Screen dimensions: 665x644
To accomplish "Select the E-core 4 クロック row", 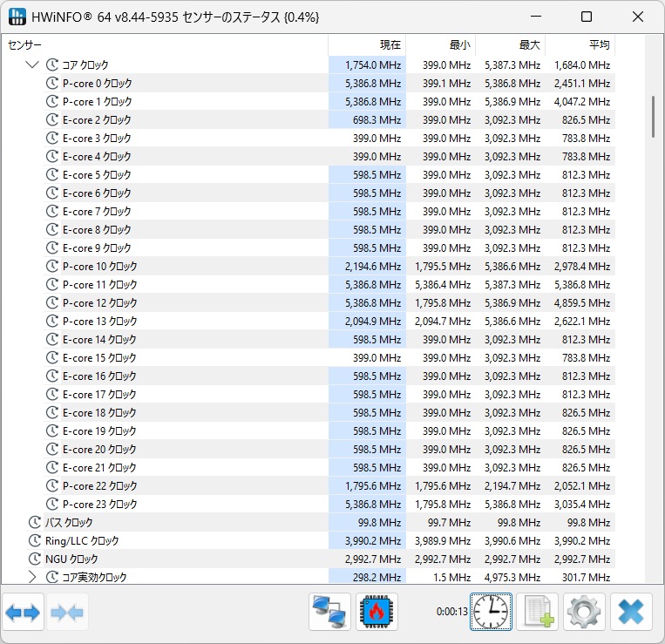I will [x=329, y=157].
